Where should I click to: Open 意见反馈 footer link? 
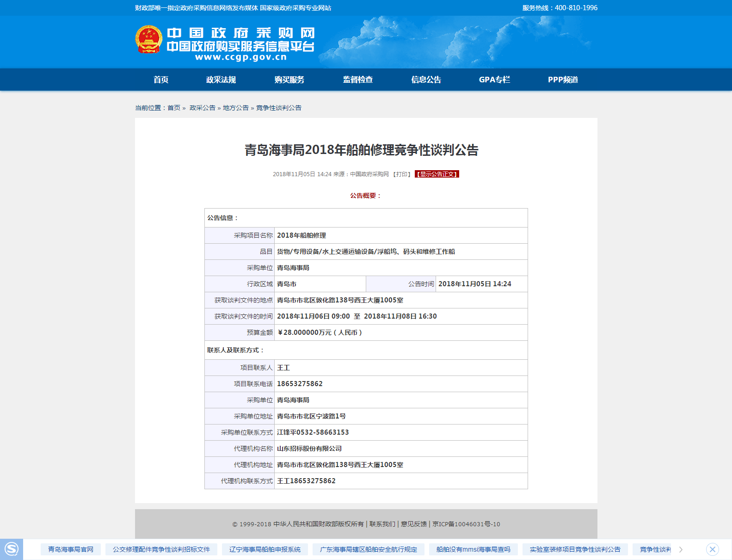[414, 524]
